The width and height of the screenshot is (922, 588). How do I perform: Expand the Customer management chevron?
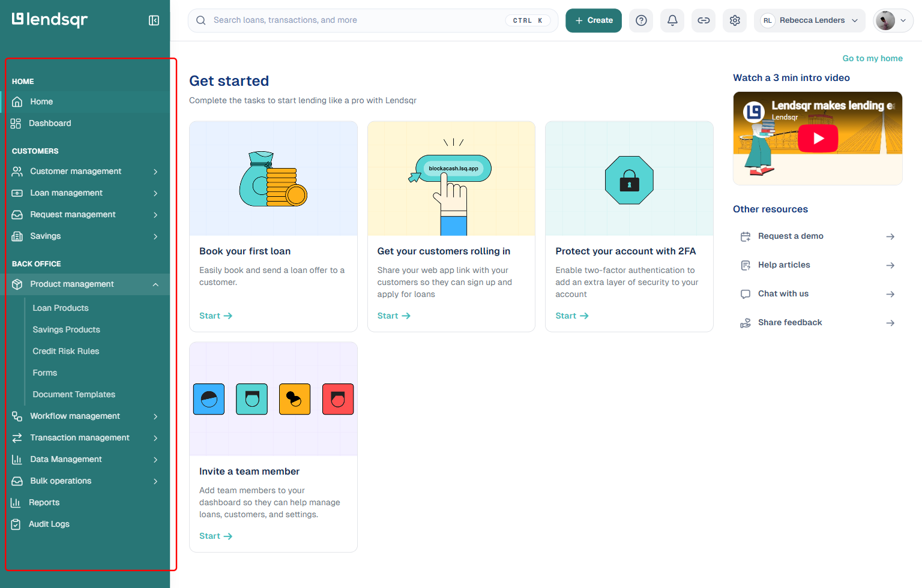(x=155, y=172)
